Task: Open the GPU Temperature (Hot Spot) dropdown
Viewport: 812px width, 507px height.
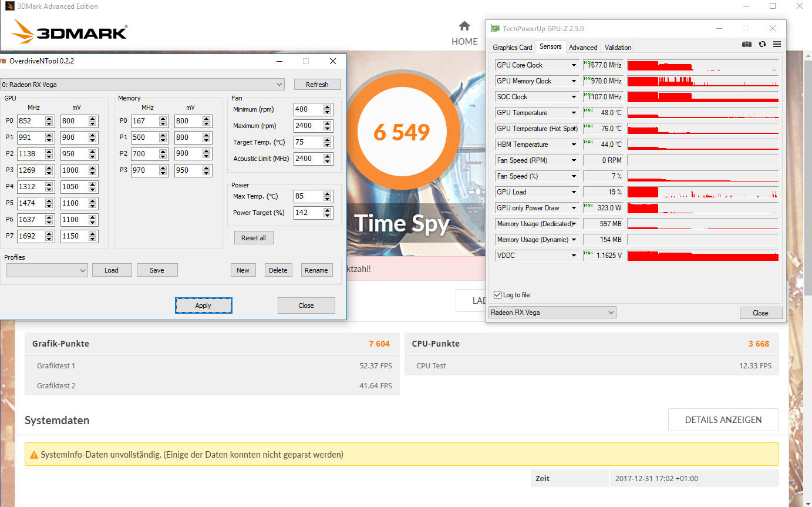Action: (574, 129)
